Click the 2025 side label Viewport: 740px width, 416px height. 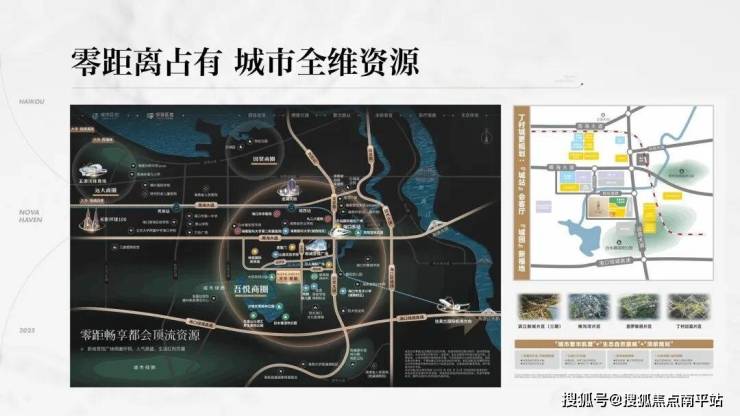(x=27, y=331)
